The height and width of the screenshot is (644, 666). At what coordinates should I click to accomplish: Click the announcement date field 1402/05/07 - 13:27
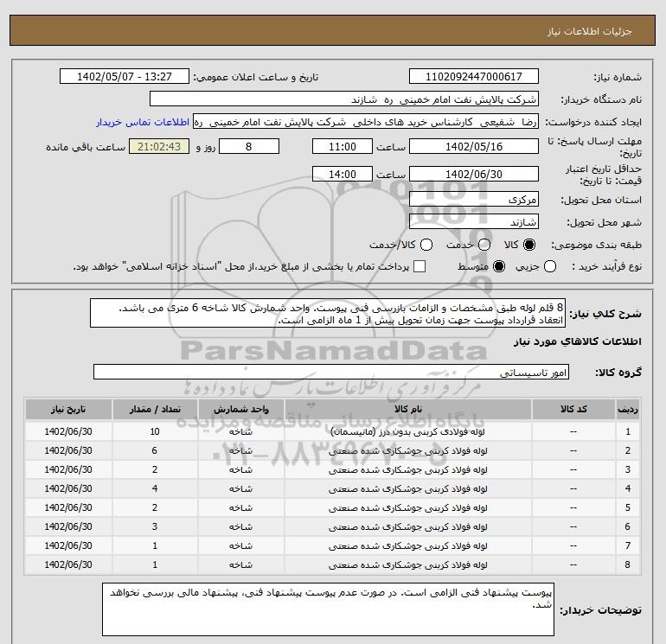125,76
